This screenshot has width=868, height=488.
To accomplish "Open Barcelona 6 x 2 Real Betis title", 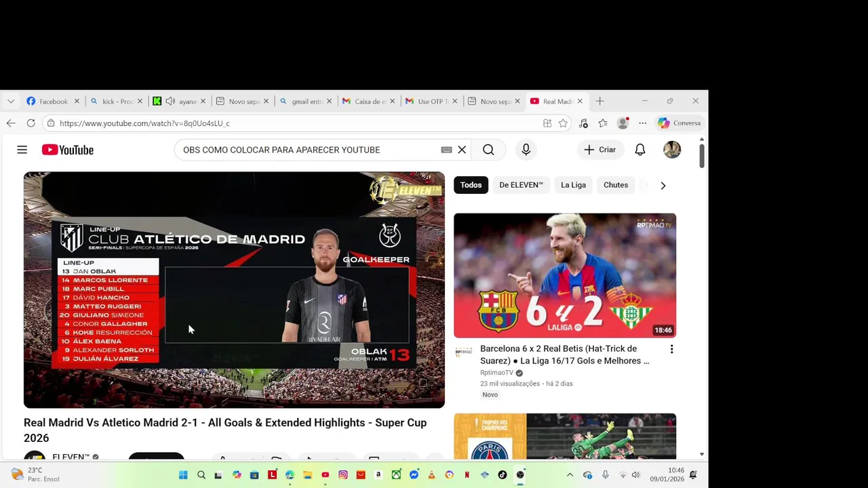I will [x=564, y=354].
